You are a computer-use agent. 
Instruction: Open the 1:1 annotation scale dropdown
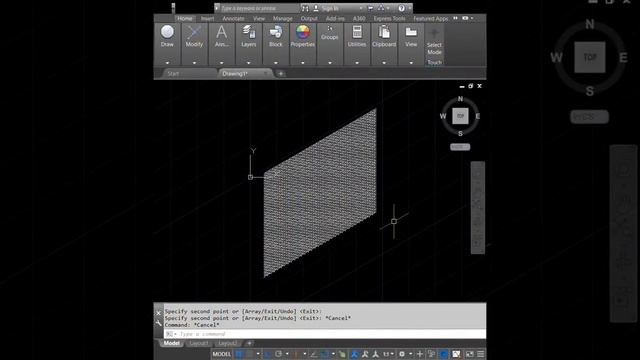[x=388, y=354]
